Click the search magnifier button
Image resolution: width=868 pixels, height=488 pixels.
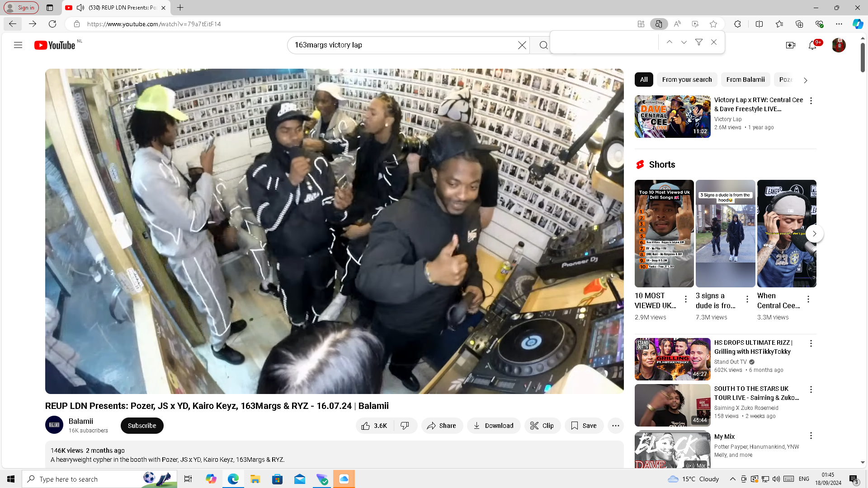543,45
